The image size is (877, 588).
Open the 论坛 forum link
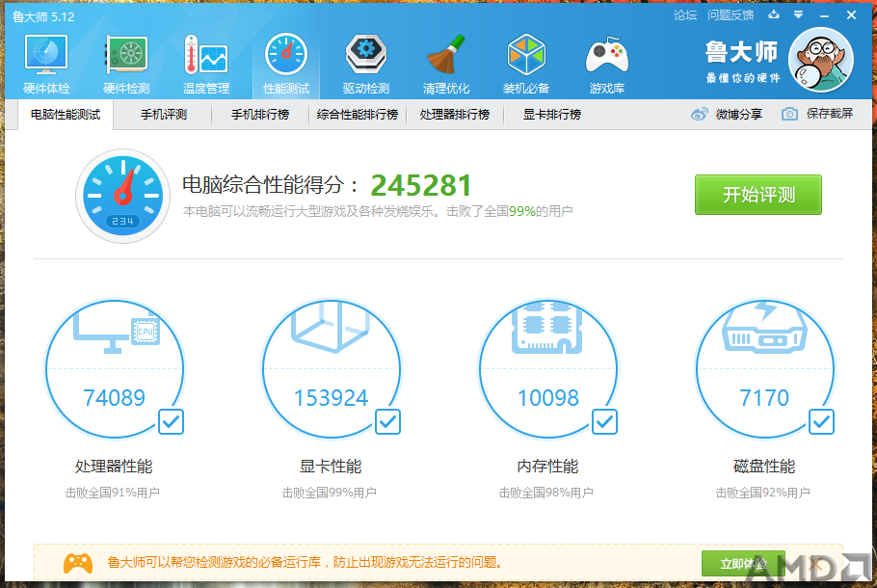point(685,15)
